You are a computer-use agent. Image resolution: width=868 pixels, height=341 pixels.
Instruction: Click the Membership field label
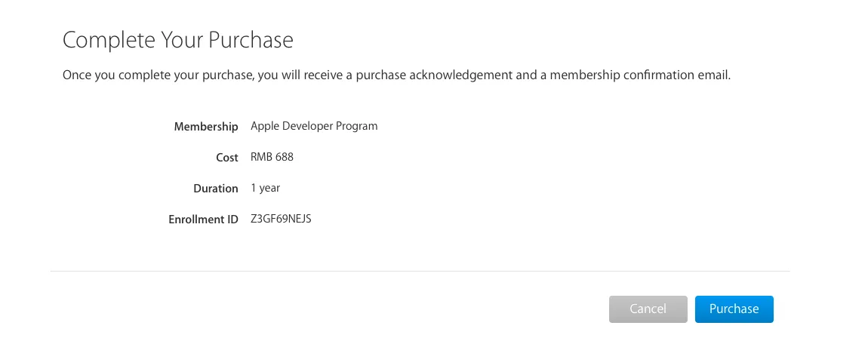pyautogui.click(x=206, y=127)
